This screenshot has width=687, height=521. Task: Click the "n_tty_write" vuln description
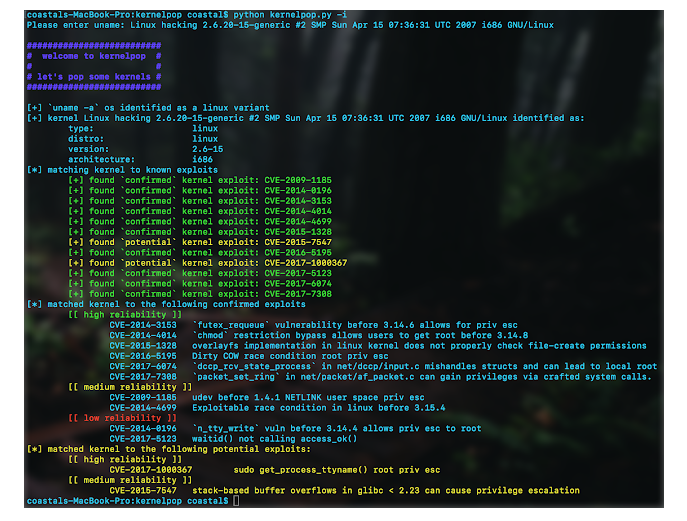click(336, 428)
